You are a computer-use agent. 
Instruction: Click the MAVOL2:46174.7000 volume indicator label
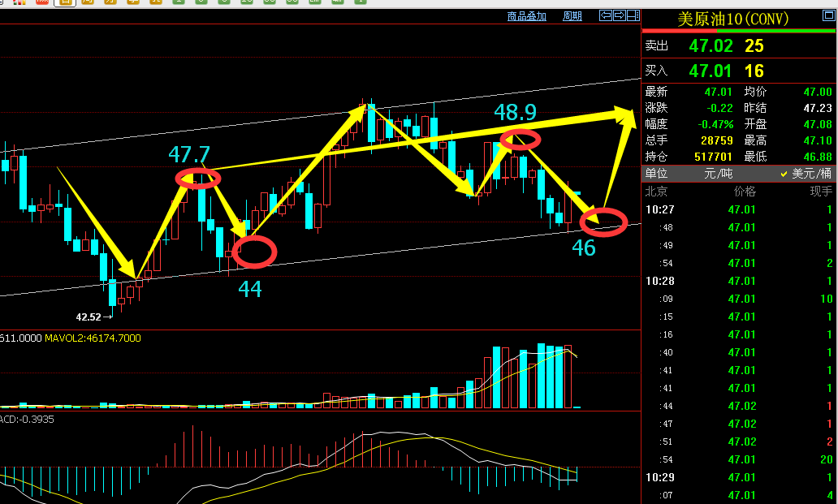[93, 338]
